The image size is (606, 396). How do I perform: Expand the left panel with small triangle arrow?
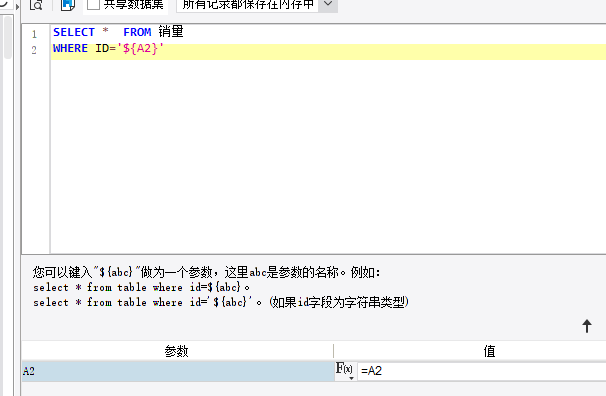17,7
